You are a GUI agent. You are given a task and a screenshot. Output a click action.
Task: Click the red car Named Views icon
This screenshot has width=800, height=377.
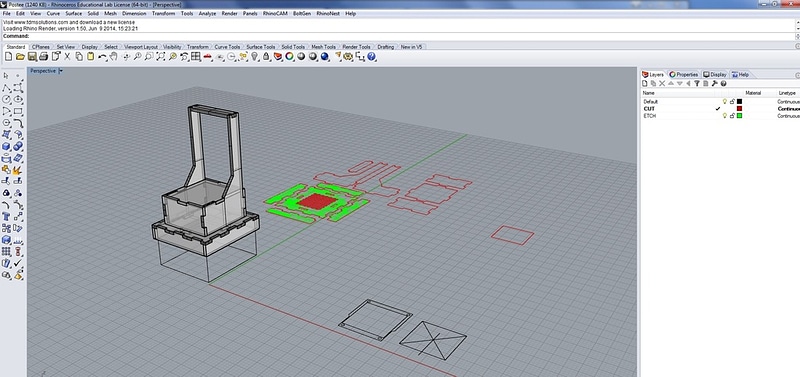tap(208, 57)
